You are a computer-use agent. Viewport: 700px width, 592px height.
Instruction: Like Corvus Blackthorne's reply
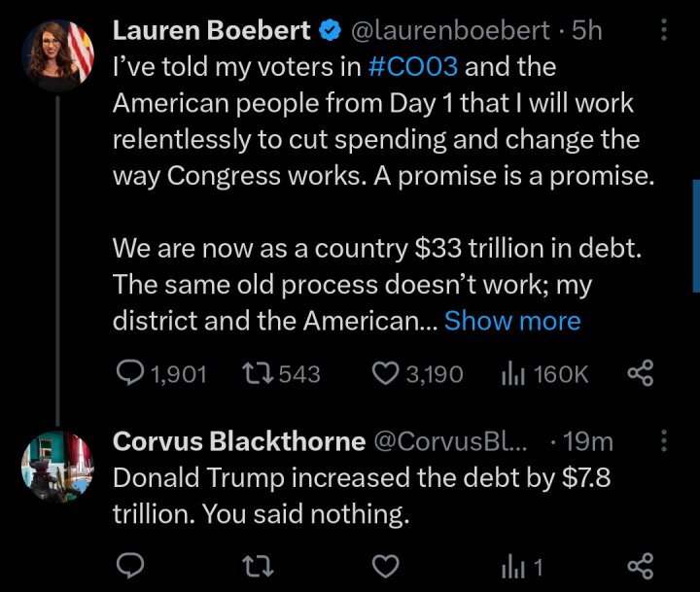pyautogui.click(x=388, y=566)
